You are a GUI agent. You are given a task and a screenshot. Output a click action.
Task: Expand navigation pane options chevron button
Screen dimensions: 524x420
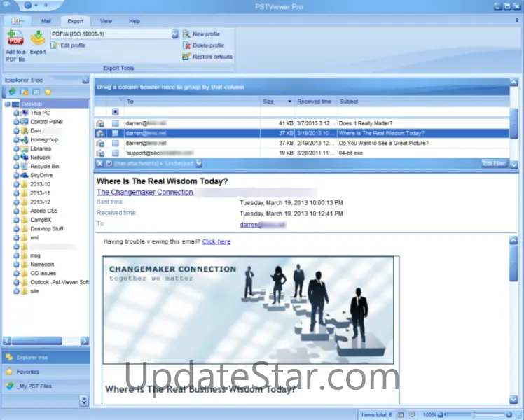pos(84,400)
